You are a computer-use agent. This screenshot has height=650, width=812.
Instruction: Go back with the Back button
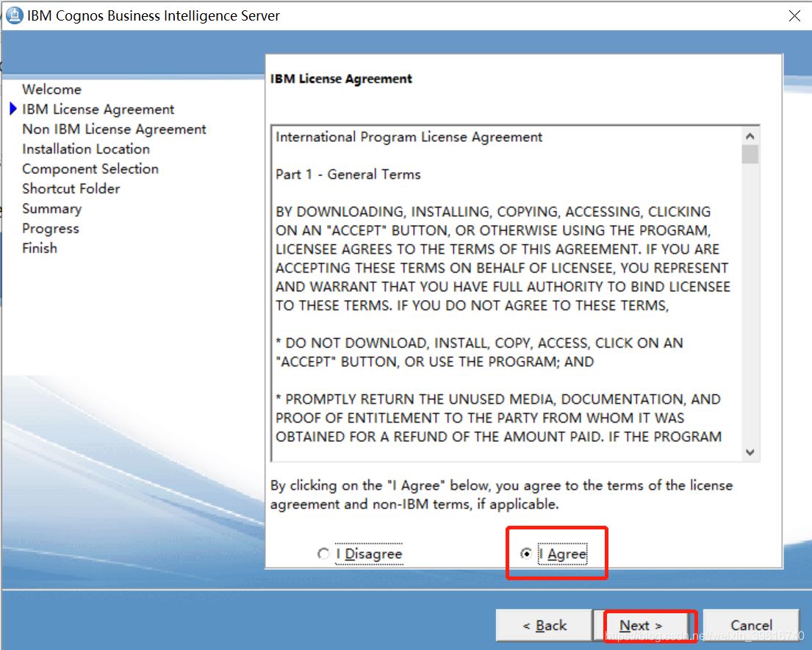545,625
